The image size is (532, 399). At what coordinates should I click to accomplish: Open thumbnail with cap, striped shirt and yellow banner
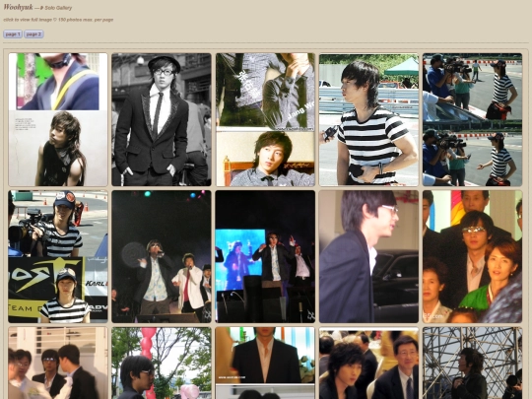coord(58,256)
